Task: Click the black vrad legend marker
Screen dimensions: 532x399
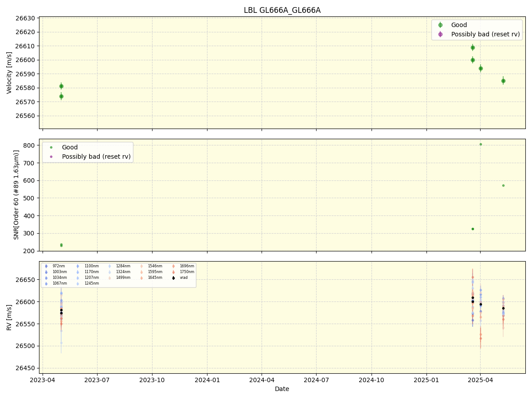Action: click(173, 278)
